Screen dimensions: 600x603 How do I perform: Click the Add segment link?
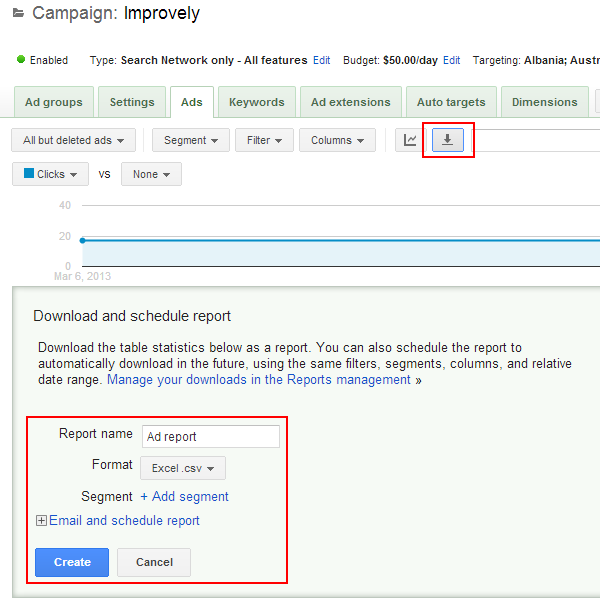[184, 496]
